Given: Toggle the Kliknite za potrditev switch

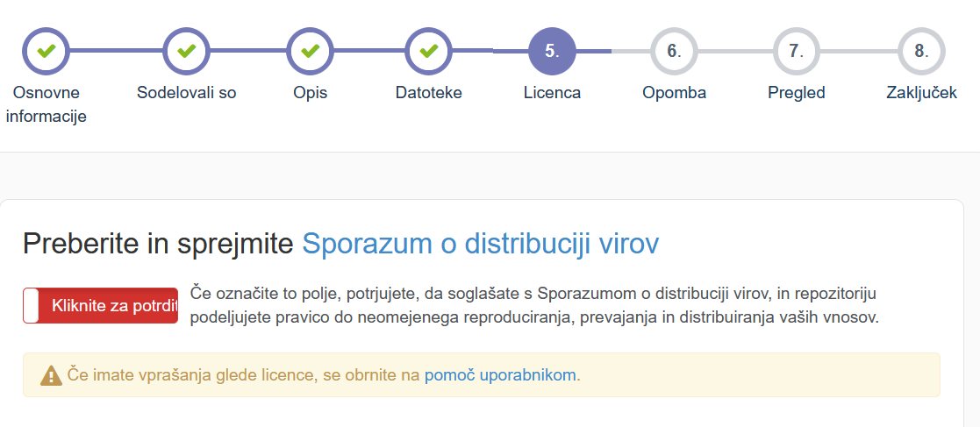Looking at the screenshot, I should [x=100, y=306].
